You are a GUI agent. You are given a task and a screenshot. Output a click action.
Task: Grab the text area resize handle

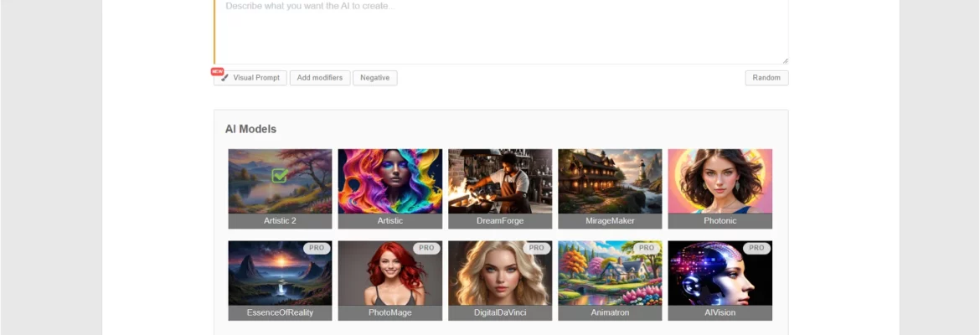tap(785, 60)
